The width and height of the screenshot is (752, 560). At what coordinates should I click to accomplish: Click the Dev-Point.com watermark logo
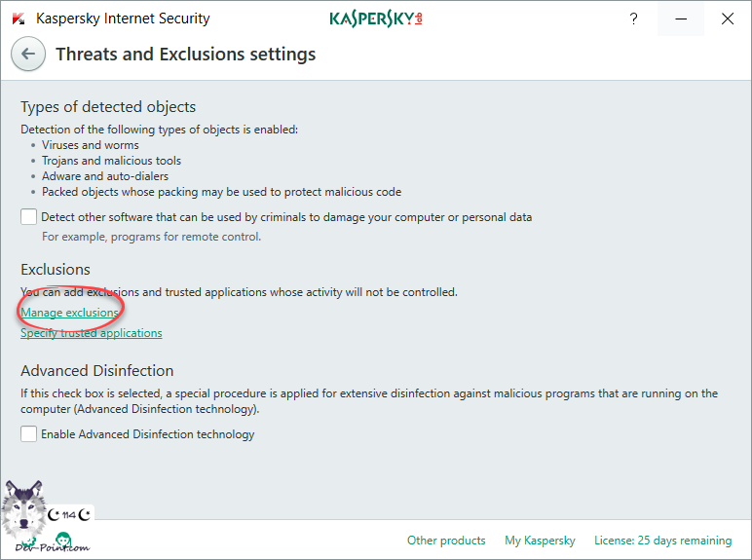click(53, 543)
